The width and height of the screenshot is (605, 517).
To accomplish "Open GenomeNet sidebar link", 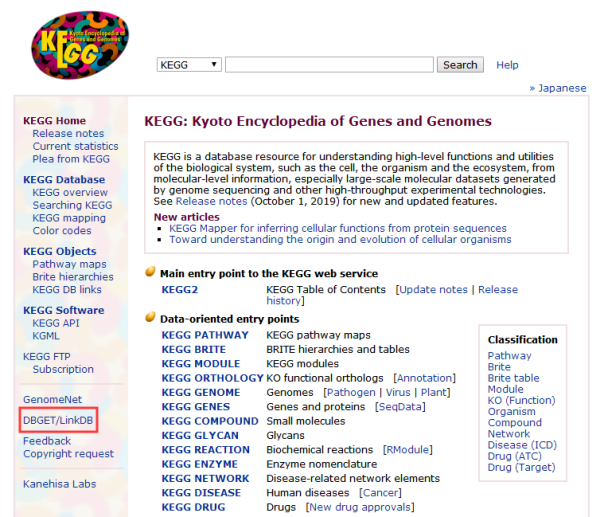I will coord(52,400).
